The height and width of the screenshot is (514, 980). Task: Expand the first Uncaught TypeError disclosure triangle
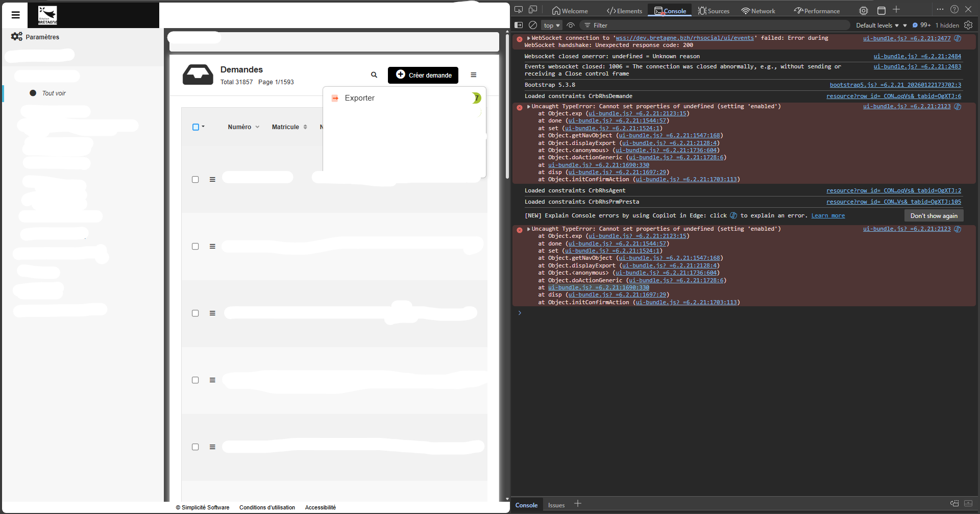click(x=528, y=107)
